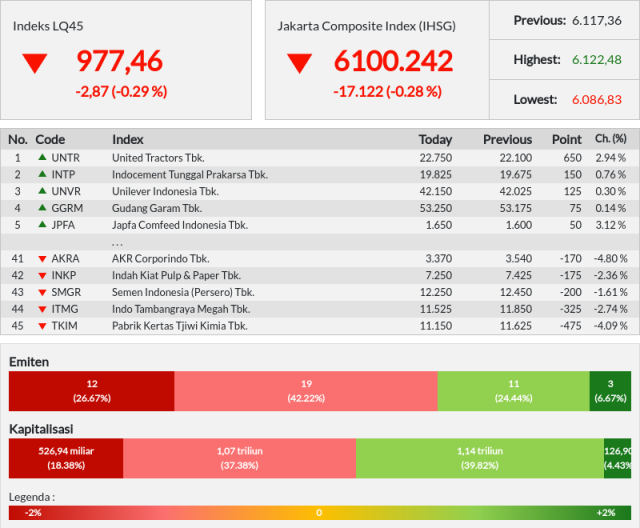Viewport: 640px width, 528px height.
Task: Click the dark green Kapitalisasi segment 4.43%
Action: coord(617,458)
